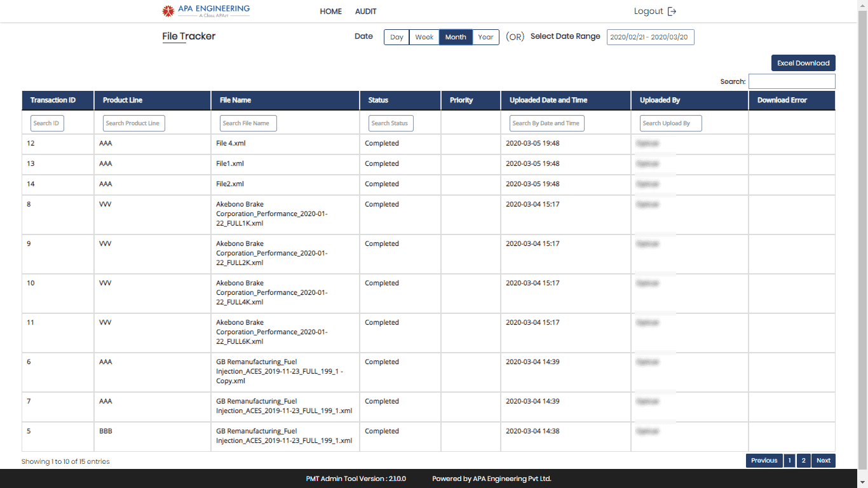This screenshot has height=488, width=868.
Task: Go to page 2 of results
Action: pyautogui.click(x=803, y=461)
